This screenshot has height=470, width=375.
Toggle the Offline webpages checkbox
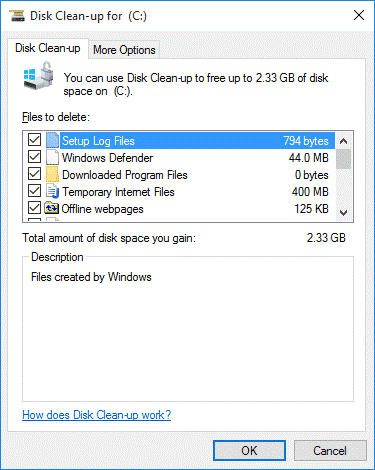click(34, 208)
